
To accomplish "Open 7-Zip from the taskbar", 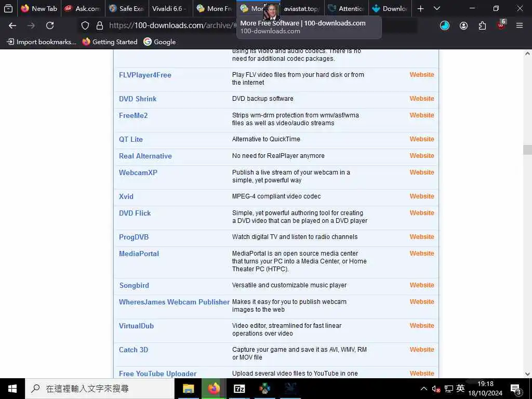I will click(239, 389).
